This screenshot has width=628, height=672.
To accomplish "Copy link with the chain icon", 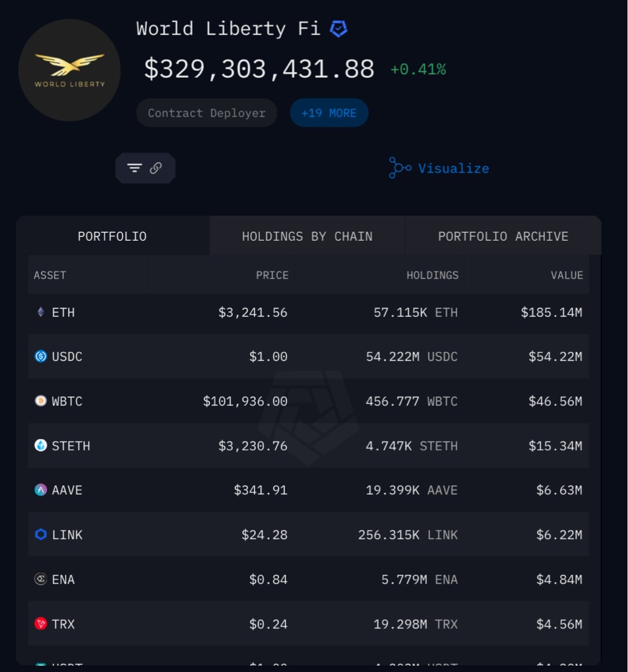I will (x=156, y=168).
